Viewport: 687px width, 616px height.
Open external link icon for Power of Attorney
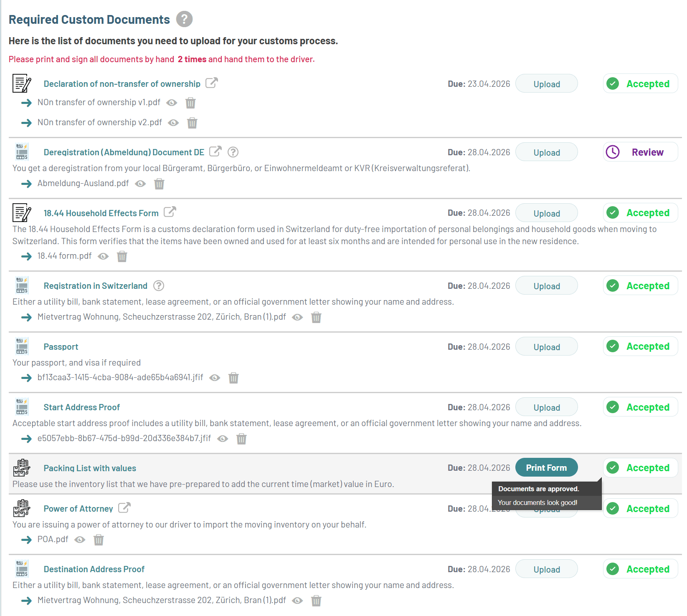[x=124, y=507]
